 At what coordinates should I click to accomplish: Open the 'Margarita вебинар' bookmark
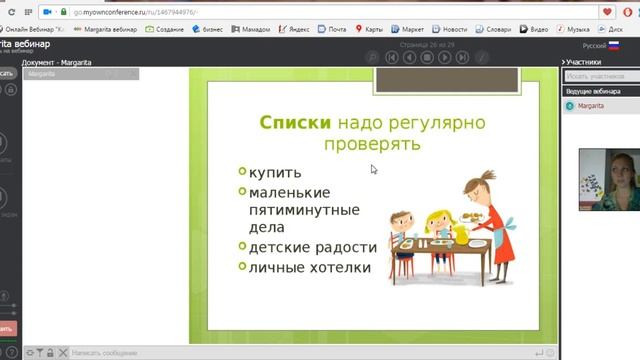105,29
